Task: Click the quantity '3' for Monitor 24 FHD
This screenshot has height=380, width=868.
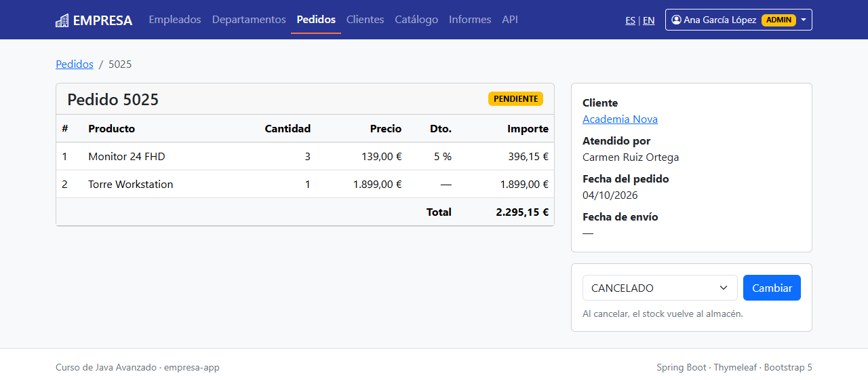Action: [x=308, y=157]
